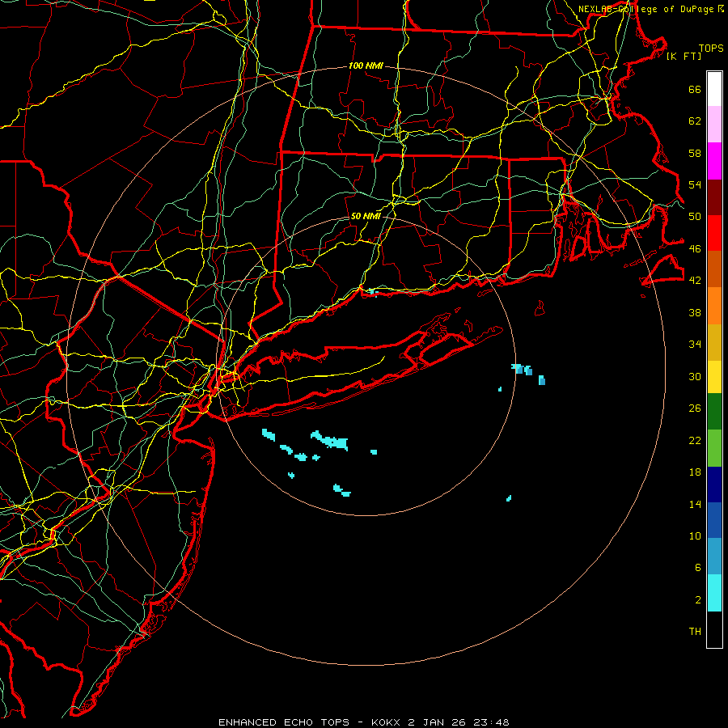Click the dark red 50-54 kft swatch
This screenshot has height=728, width=728.
pyautogui.click(x=714, y=197)
